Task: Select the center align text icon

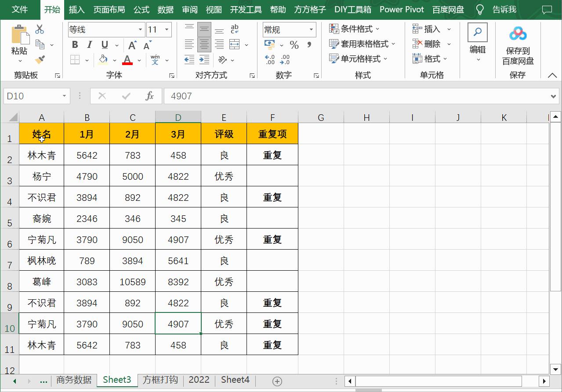Action: (204, 44)
